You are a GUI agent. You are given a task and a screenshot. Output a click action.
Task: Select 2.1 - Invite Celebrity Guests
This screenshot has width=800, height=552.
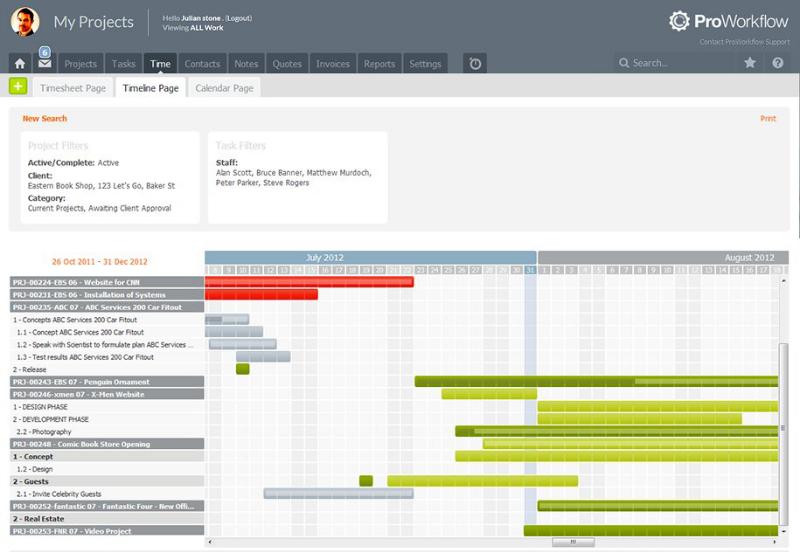click(x=107, y=494)
